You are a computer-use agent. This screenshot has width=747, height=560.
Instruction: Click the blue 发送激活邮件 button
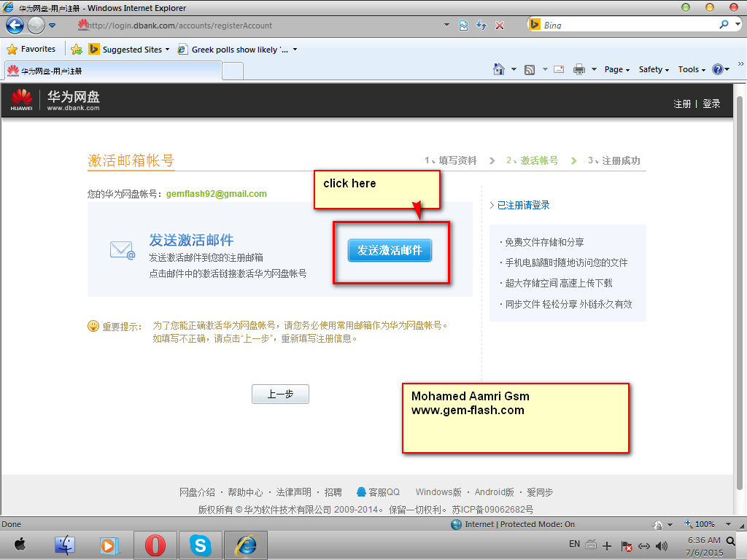pyautogui.click(x=390, y=251)
